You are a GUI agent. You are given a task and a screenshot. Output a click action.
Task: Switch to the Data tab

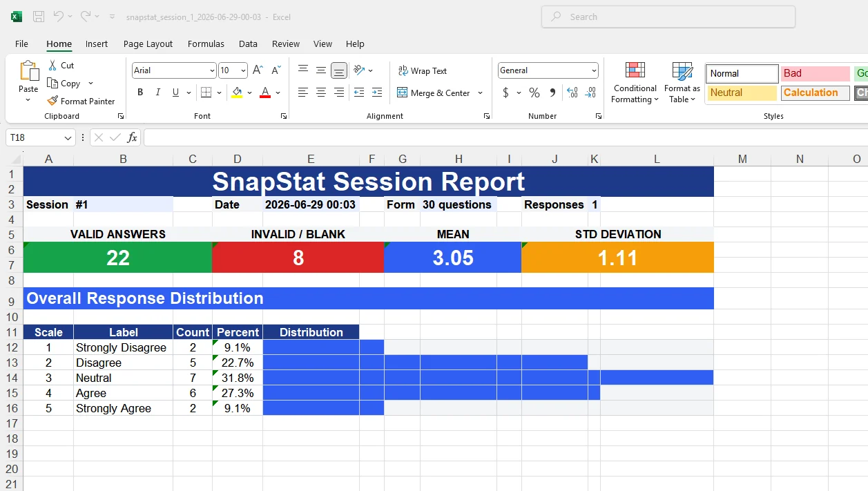coord(248,44)
